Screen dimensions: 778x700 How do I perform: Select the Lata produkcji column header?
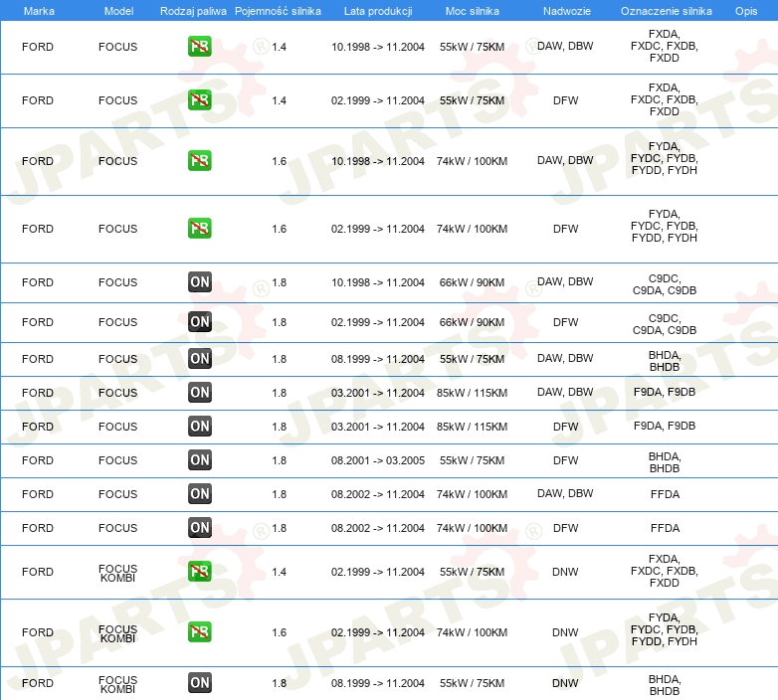tap(377, 10)
